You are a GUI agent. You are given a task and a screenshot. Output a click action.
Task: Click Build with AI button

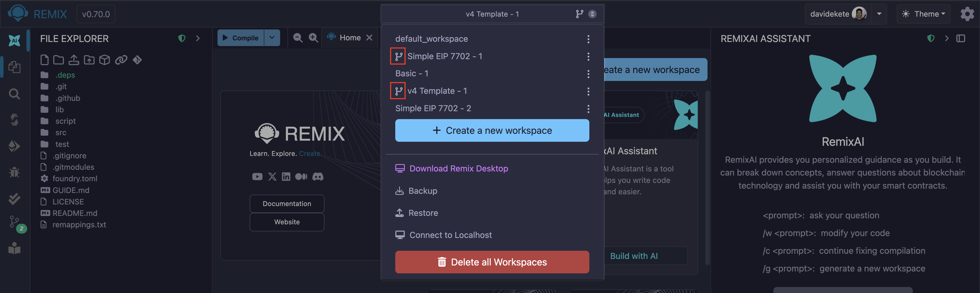pos(634,256)
